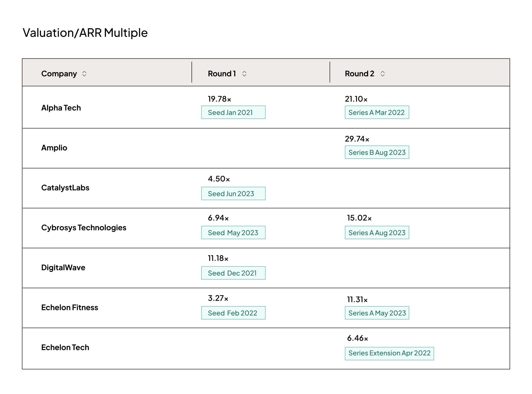Select the Alpha Tech company row
Image resolution: width=532 pixels, height=394 pixels.
[61, 108]
